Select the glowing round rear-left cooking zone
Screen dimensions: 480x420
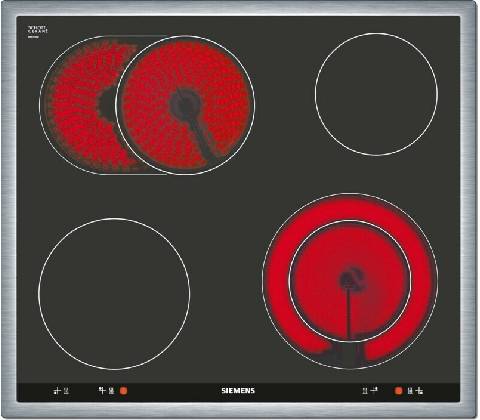coord(185,105)
